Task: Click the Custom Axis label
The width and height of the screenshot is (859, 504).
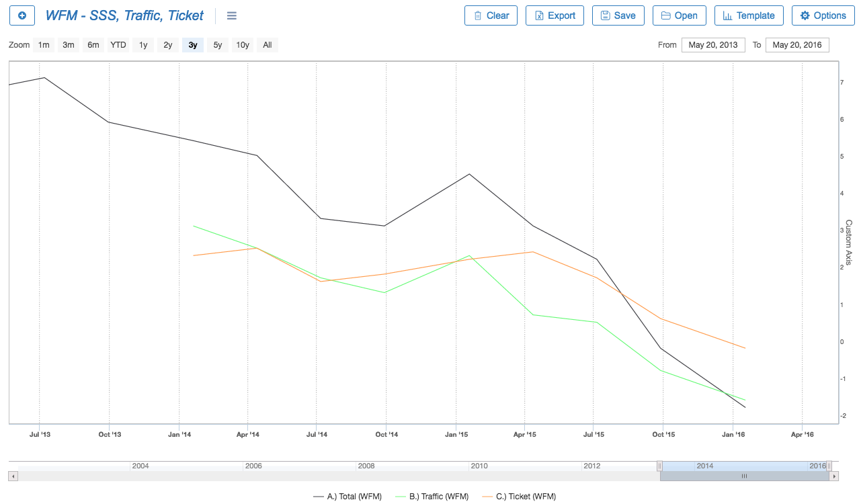Action: click(x=848, y=243)
